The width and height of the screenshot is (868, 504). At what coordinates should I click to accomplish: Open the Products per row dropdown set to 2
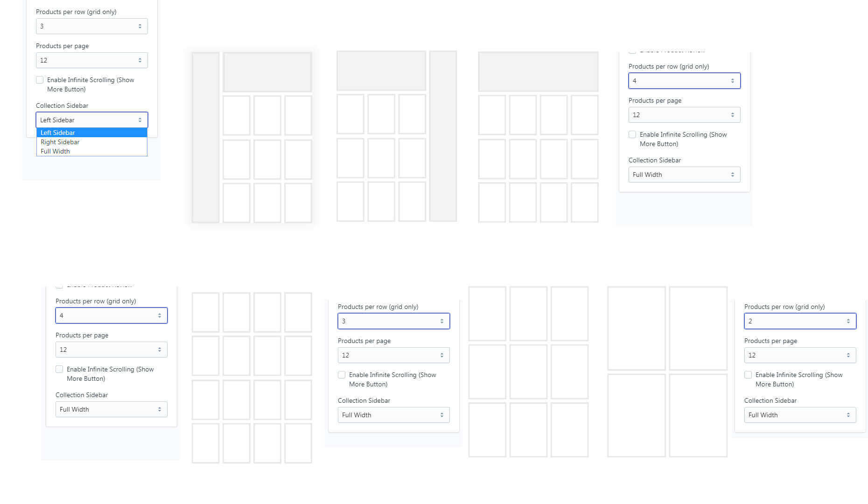coord(800,321)
